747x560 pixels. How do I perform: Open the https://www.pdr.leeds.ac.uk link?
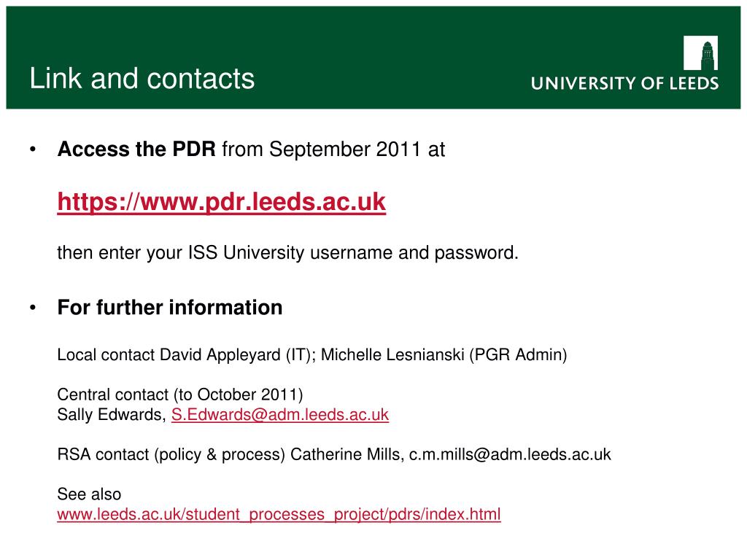coord(222,202)
